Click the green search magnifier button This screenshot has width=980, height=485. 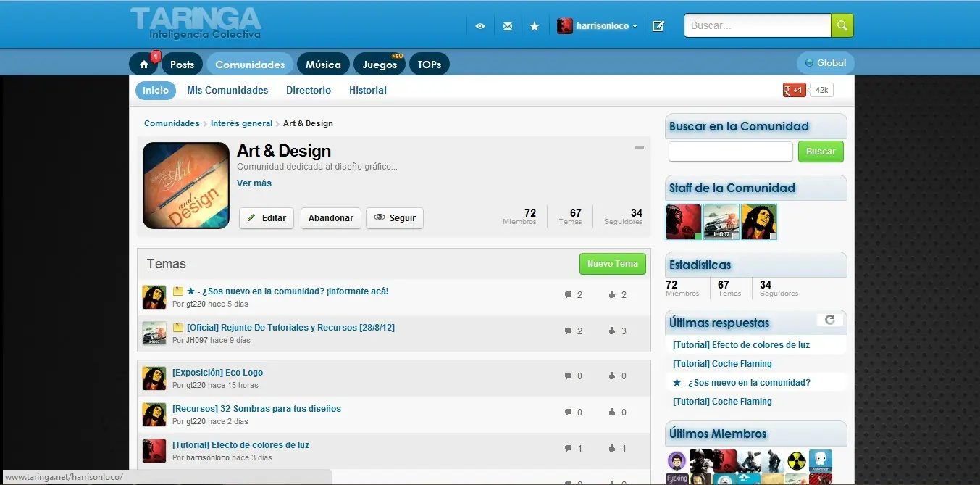(842, 25)
